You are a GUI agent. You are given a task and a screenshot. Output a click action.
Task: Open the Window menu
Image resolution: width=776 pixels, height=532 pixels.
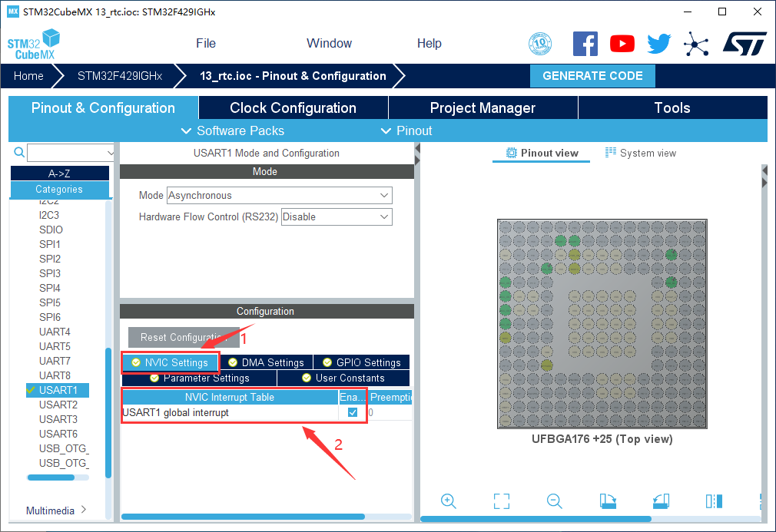[329, 44]
